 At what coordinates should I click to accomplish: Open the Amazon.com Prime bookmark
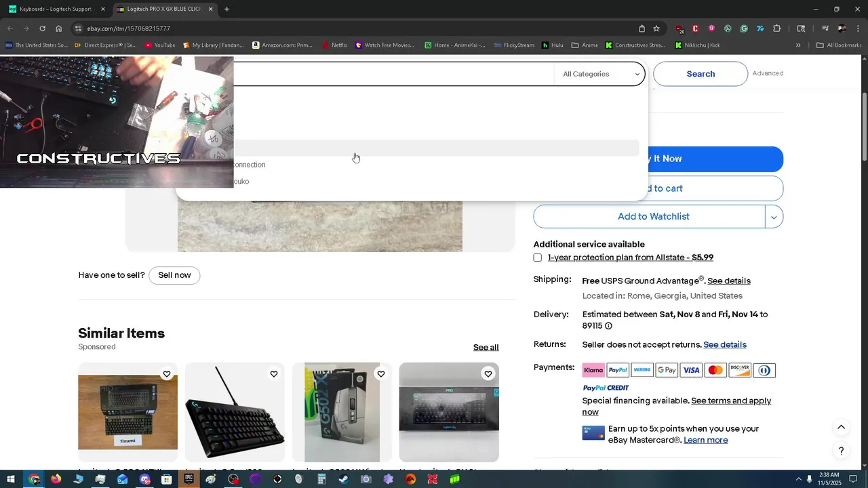pyautogui.click(x=282, y=45)
